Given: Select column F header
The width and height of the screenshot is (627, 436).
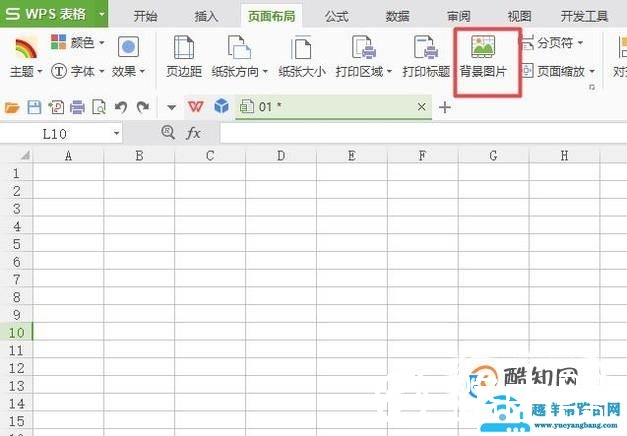Looking at the screenshot, I should 423,156.
